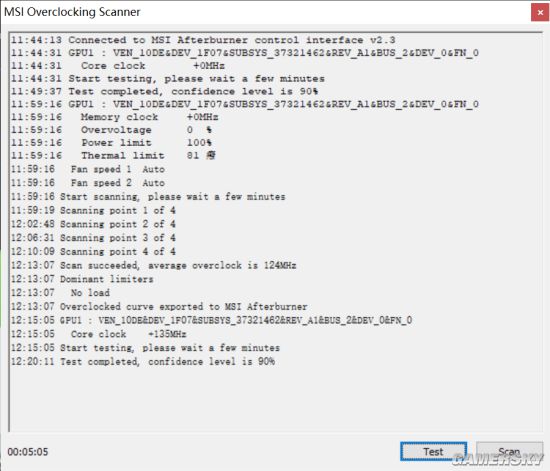Click the 11:44:31 GPU1 device ID line
This screenshot has height=471, width=550.
pyautogui.click(x=245, y=53)
